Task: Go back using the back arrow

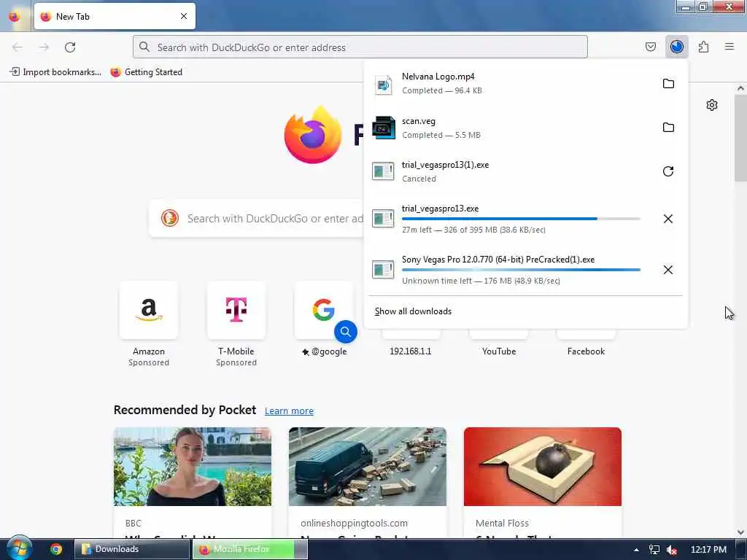Action: 18,47
